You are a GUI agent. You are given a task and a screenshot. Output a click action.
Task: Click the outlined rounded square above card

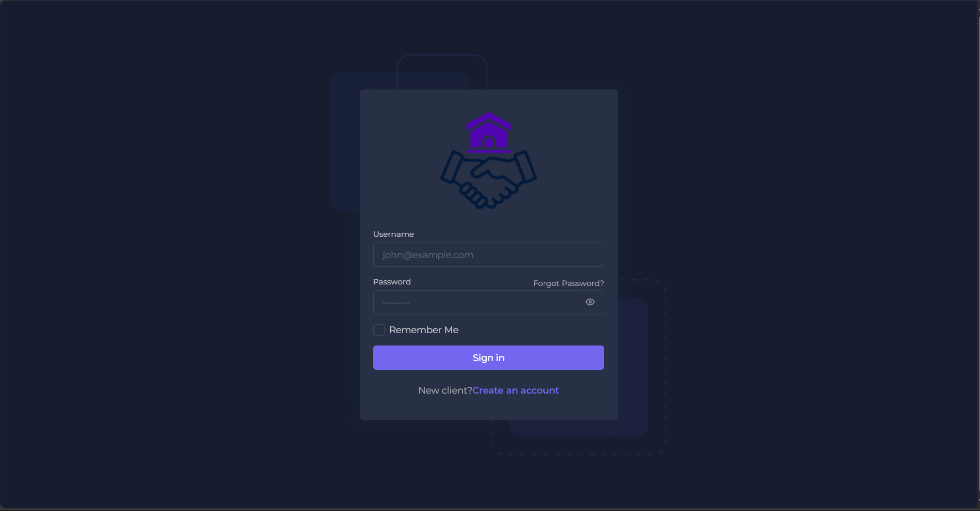pyautogui.click(x=442, y=71)
